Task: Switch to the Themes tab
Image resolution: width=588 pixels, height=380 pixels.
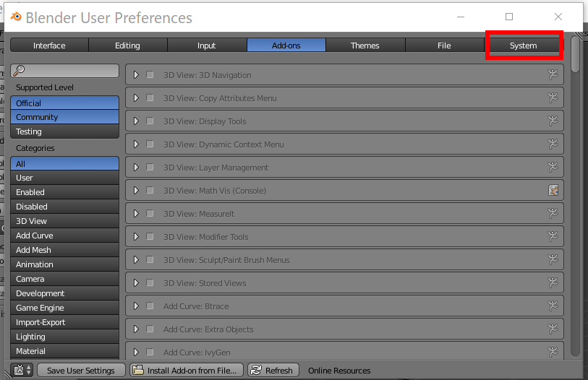Action: point(365,46)
